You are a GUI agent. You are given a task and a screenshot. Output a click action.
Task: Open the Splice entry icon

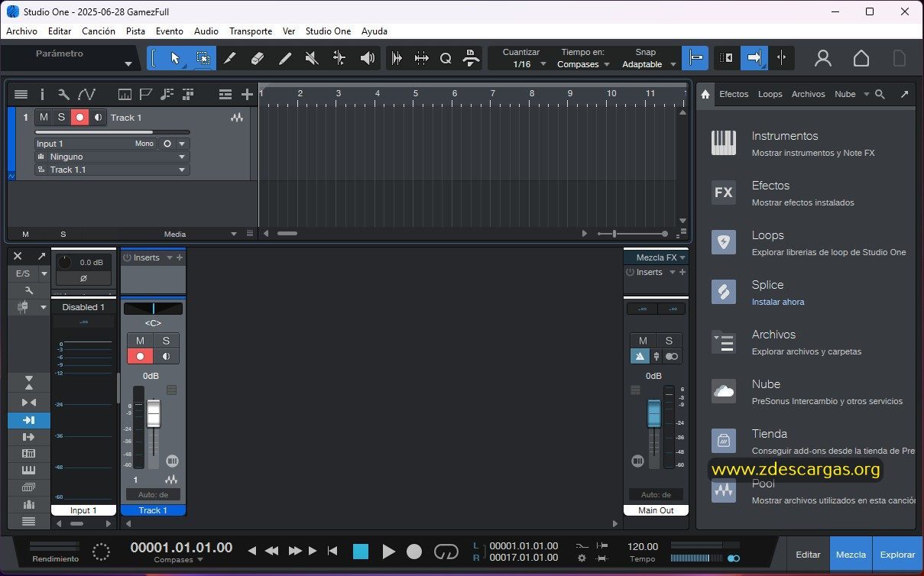[723, 292]
